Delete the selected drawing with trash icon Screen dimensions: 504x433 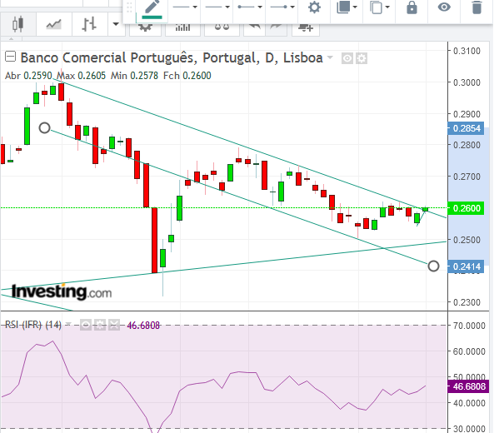coord(477,7)
